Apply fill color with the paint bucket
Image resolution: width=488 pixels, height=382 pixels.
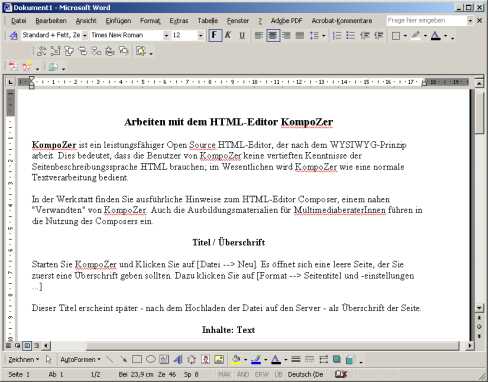pos(236,359)
